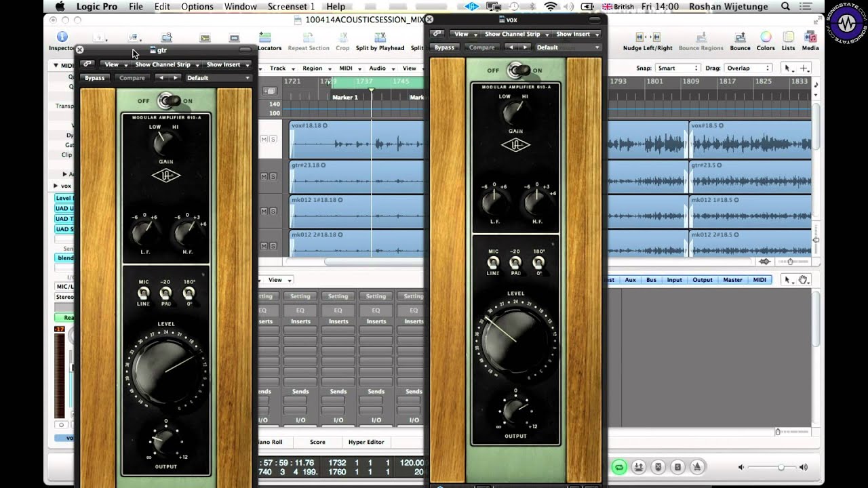The image size is (868, 488).
Task: Click the OUTPUT knob on gtr plugin
Action: tap(165, 443)
